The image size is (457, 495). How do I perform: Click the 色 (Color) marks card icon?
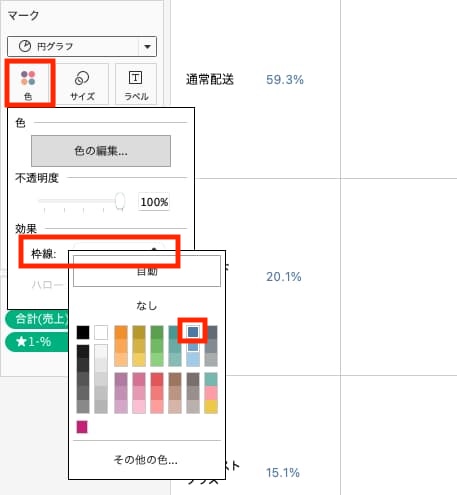pos(28,83)
